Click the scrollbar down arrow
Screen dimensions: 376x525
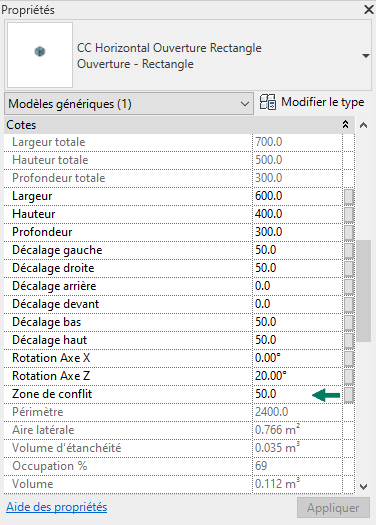[364, 487]
